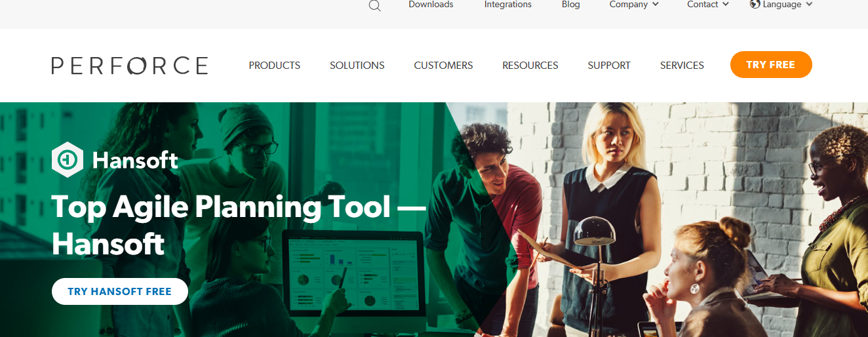Click the globe Language icon

(755, 4)
